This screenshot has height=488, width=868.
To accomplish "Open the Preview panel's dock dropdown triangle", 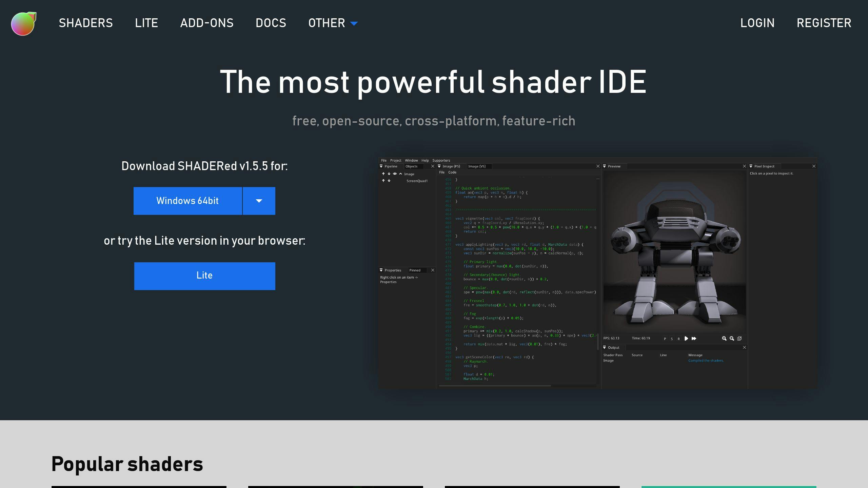I will point(604,166).
